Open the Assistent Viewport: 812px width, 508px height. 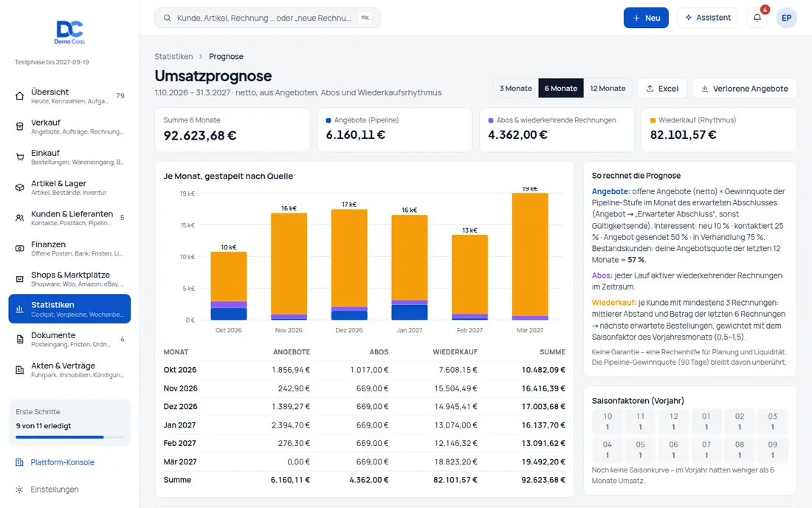707,18
